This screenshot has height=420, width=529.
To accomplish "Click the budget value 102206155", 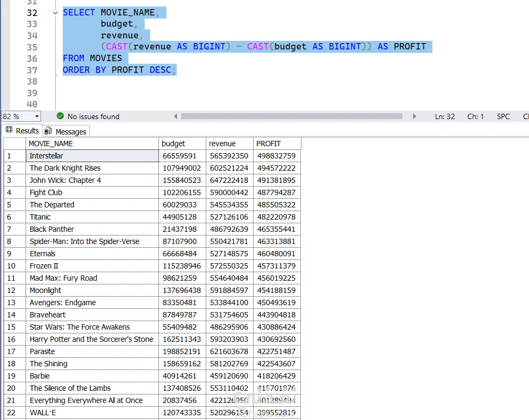I will [182, 192].
